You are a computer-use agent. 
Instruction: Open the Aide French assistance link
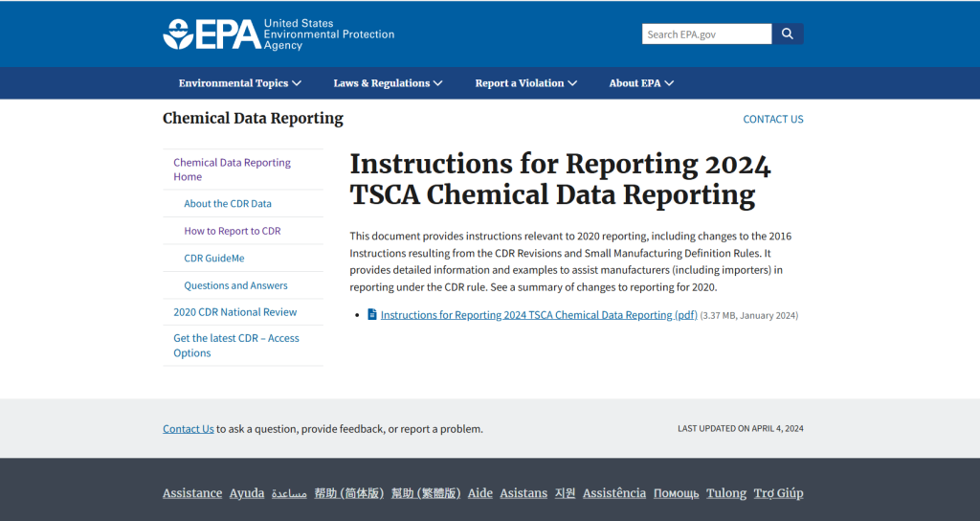click(480, 493)
